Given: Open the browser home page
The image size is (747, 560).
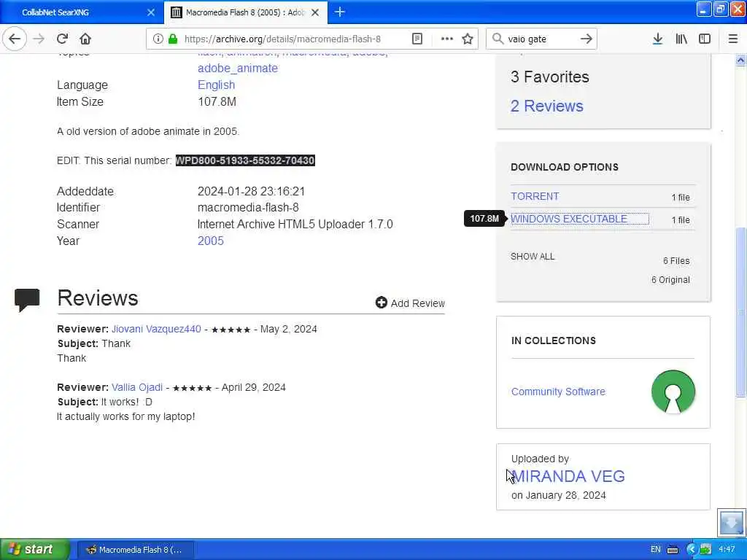Looking at the screenshot, I should click(x=85, y=39).
